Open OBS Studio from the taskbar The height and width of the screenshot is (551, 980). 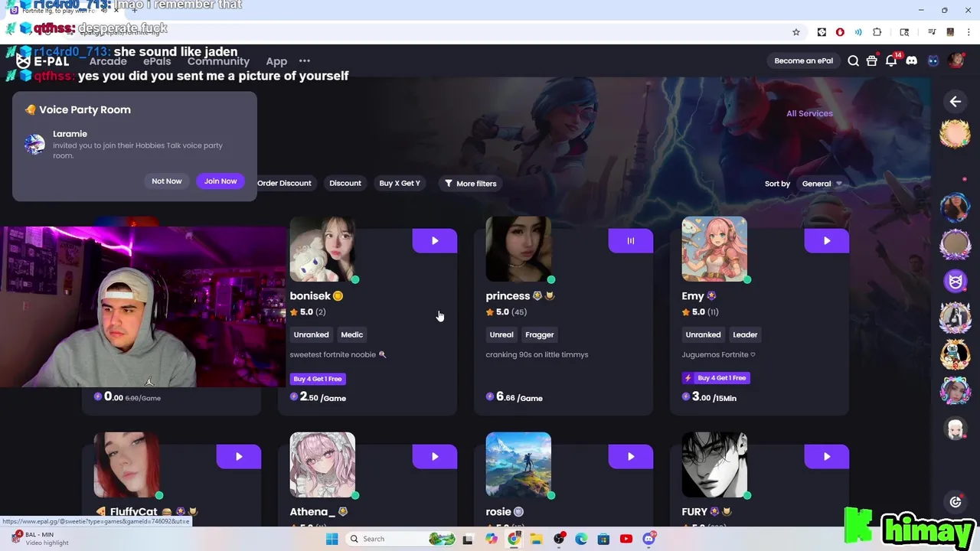[559, 539]
